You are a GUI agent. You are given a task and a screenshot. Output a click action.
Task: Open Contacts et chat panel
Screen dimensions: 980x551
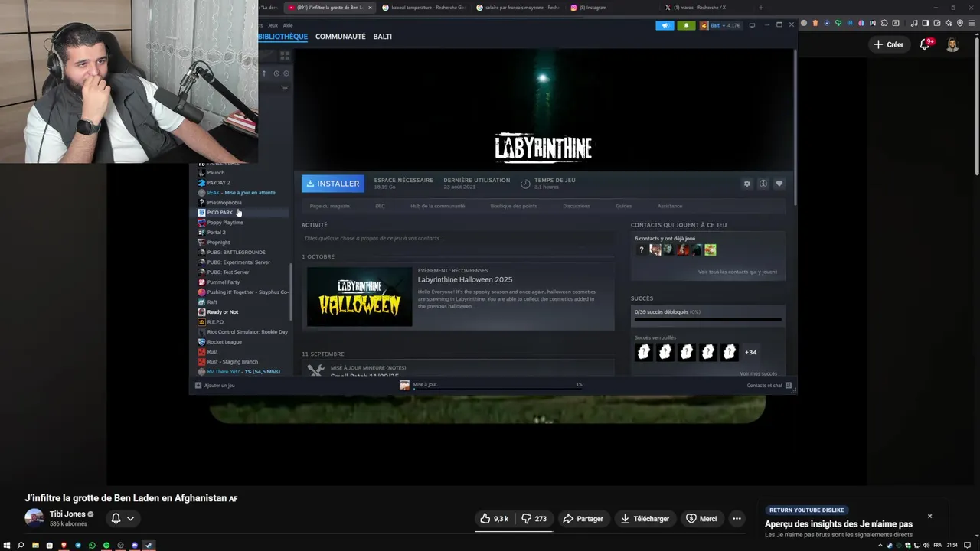769,386
